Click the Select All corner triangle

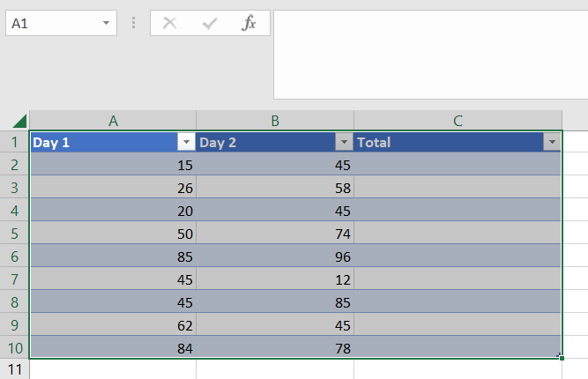[19, 122]
